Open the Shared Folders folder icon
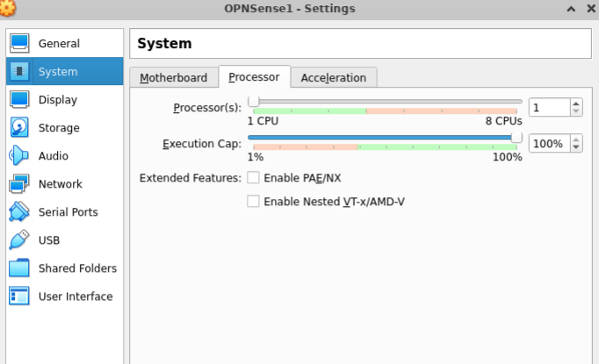Image resolution: width=599 pixels, height=364 pixels. tap(19, 268)
